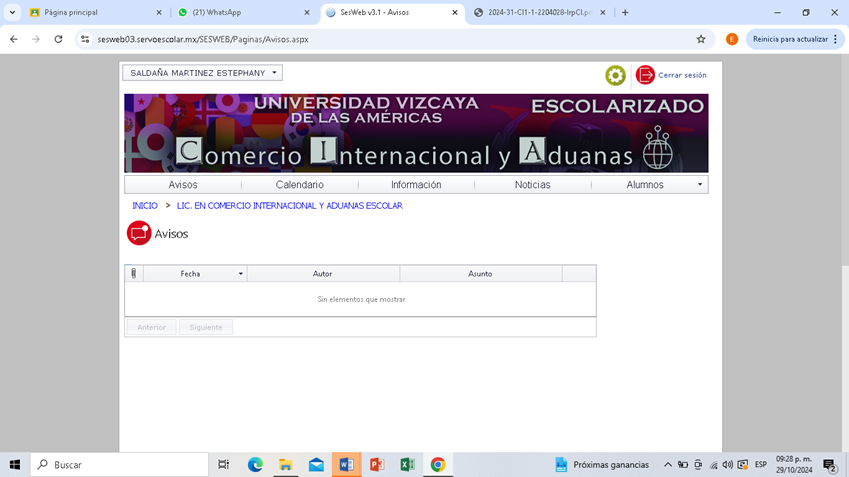Open the Alumnos menu item
Screen dimensions: 849x477
[644, 185]
